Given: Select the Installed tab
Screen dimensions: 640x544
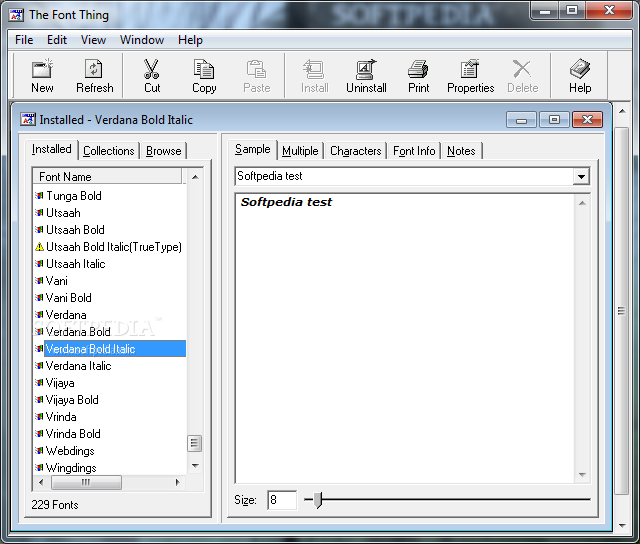Looking at the screenshot, I should (x=51, y=149).
